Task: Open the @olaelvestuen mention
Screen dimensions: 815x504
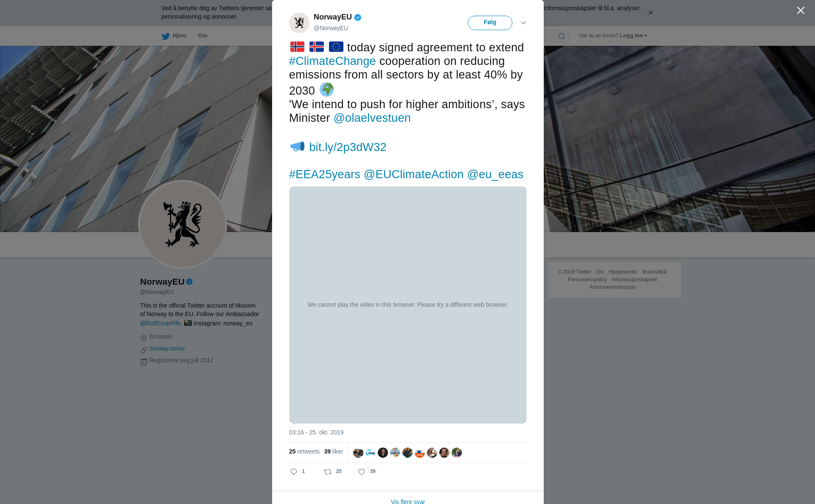Action: [372, 118]
